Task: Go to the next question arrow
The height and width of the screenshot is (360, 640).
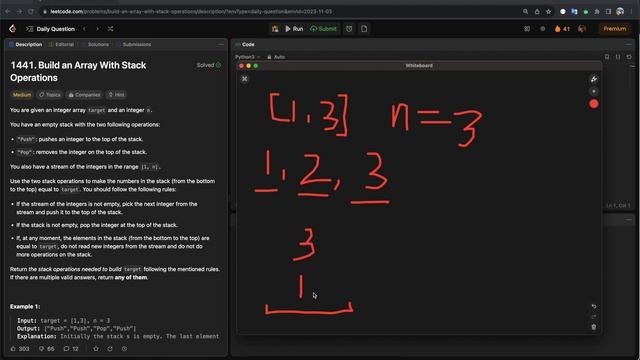Action: (97, 29)
